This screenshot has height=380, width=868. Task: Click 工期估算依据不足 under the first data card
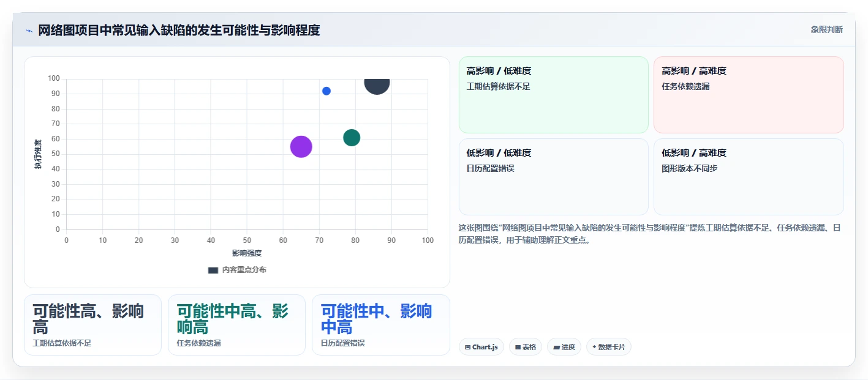tap(62, 343)
